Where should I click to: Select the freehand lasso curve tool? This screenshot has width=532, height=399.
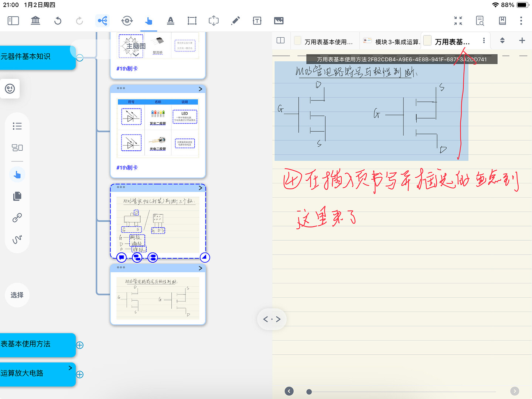pyautogui.click(x=17, y=239)
